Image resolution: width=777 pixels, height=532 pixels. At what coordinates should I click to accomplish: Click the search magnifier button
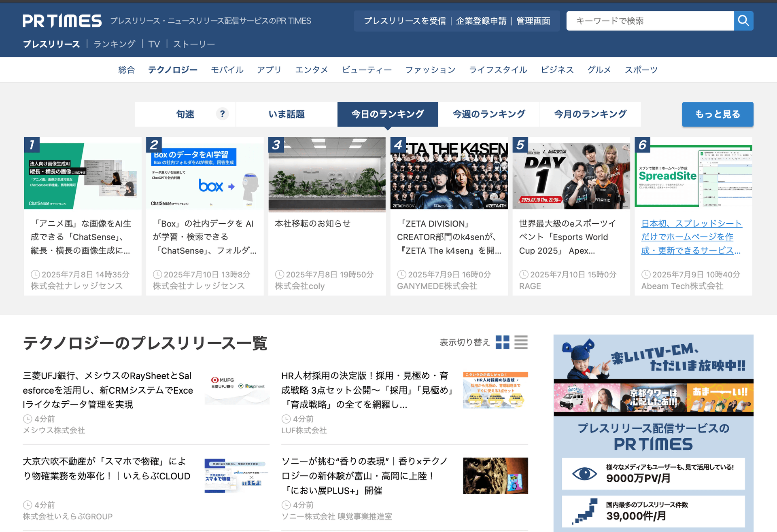pos(743,21)
